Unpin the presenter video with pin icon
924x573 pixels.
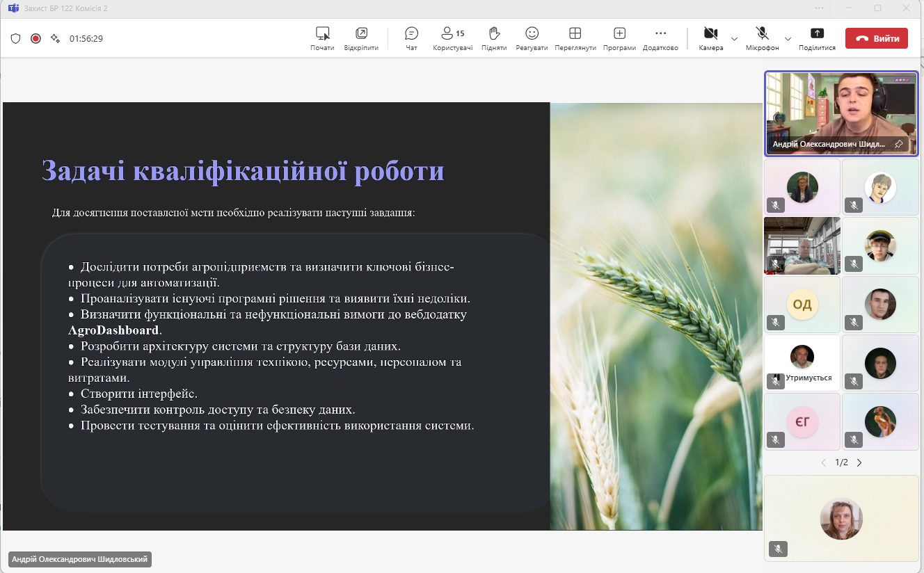(x=898, y=144)
